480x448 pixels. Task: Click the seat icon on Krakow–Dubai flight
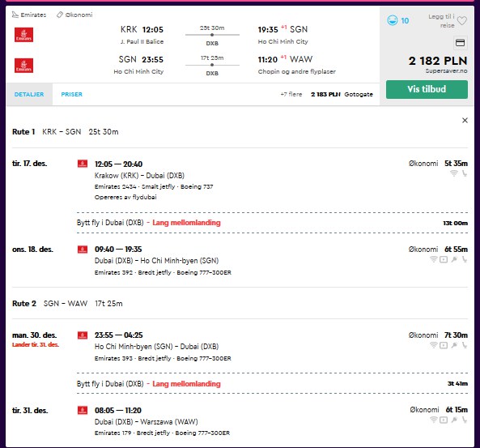pyautogui.click(x=465, y=173)
